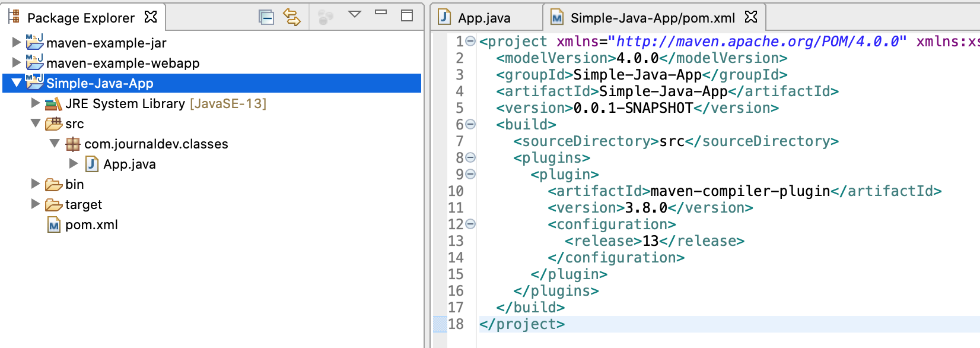The width and height of the screenshot is (980, 348).
Task: Click maven-example-jar project icon
Action: click(x=35, y=42)
